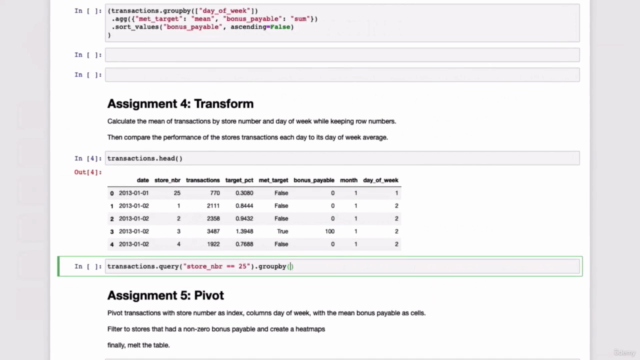Click the target_pct value 0.8444
The image size is (640, 360).
point(244,206)
